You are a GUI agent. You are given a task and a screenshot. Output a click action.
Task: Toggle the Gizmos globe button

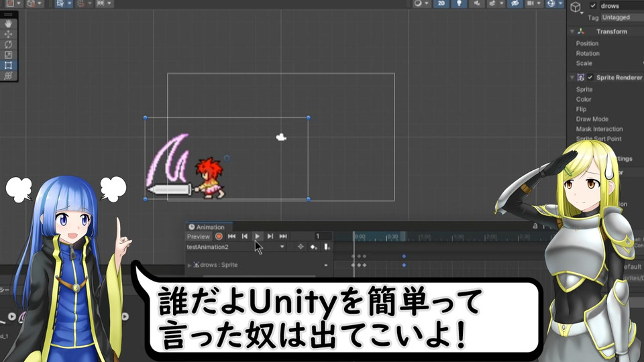[x=551, y=3]
